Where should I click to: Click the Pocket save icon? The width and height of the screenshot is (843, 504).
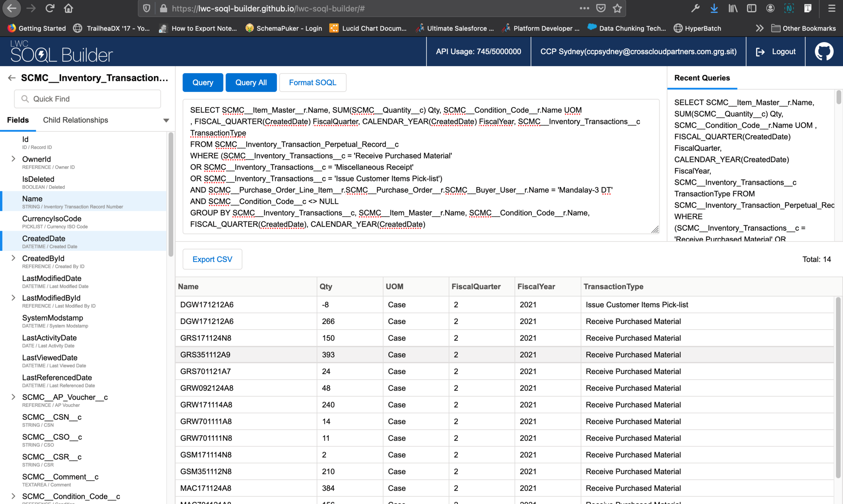click(601, 8)
